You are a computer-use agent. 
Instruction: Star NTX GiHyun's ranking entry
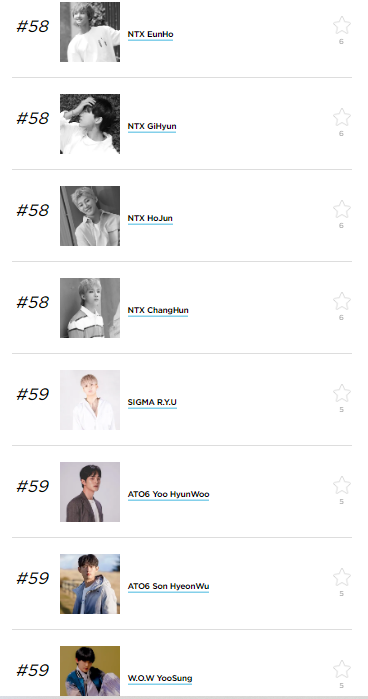342,117
